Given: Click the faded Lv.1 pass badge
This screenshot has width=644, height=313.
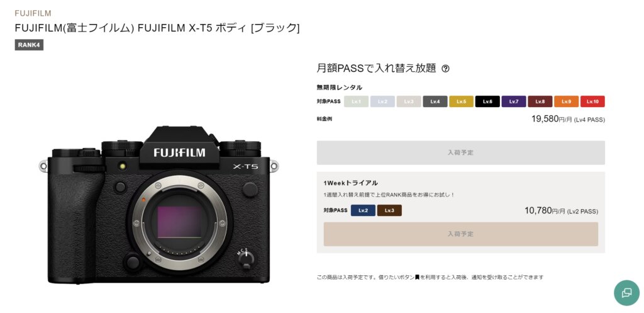Looking at the screenshot, I should [x=356, y=101].
